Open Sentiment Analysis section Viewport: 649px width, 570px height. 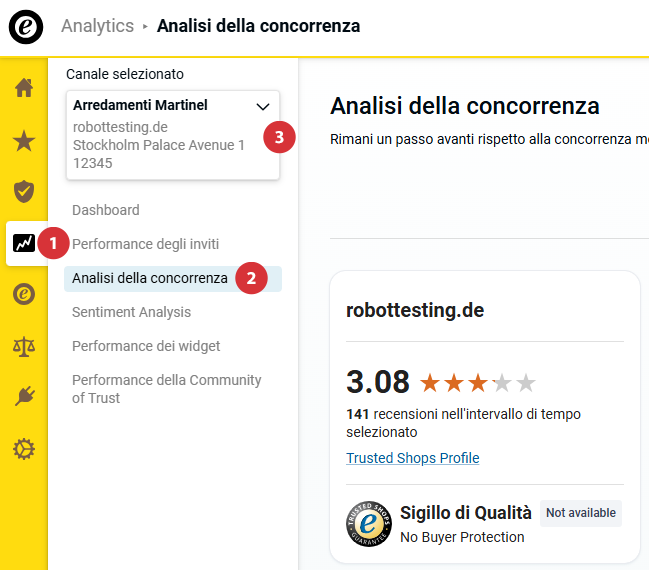(131, 312)
